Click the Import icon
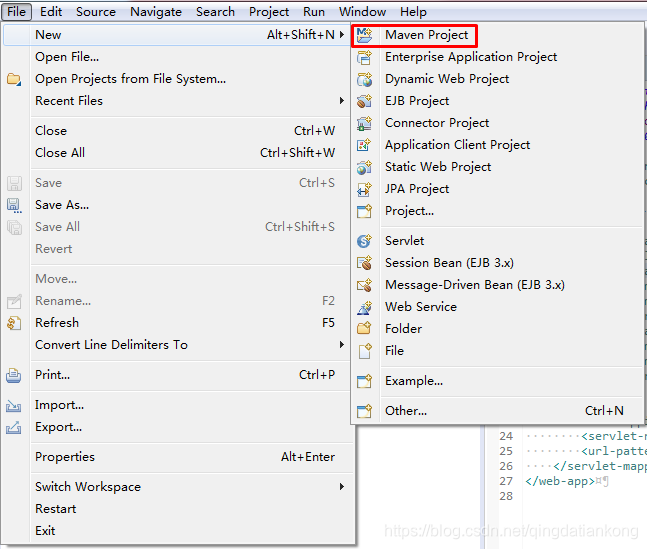Screen dimensions: 647x549 pos(14,406)
